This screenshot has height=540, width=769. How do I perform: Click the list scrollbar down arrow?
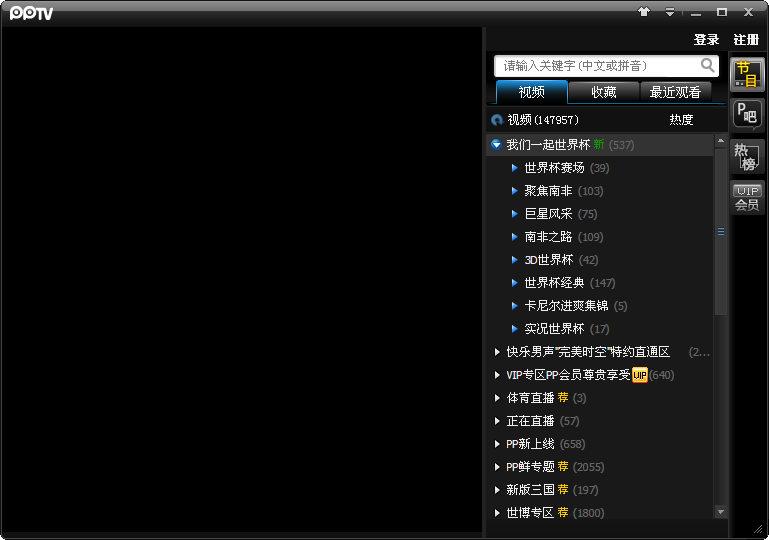coord(720,512)
